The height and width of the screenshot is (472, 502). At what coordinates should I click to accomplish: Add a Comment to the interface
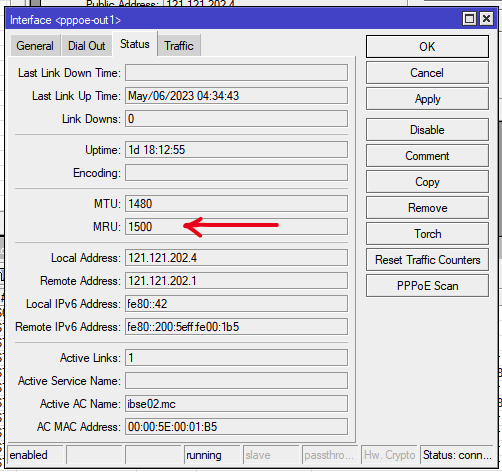(x=427, y=156)
